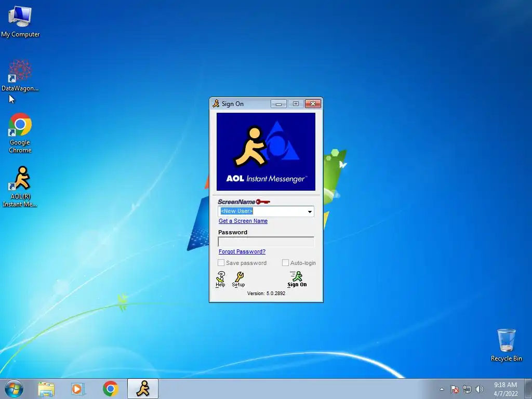Follow the Forgot Password? link
This screenshot has height=399, width=532.
click(242, 251)
